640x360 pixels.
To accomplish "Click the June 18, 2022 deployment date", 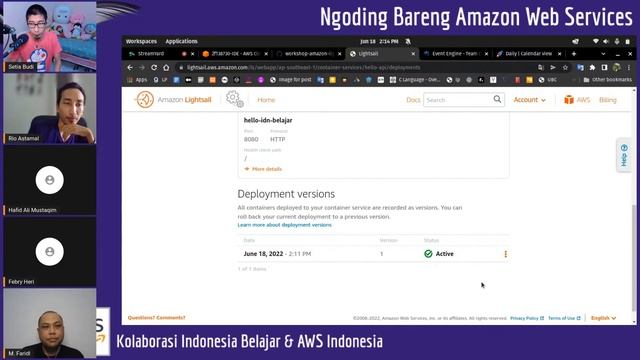I will (263, 254).
